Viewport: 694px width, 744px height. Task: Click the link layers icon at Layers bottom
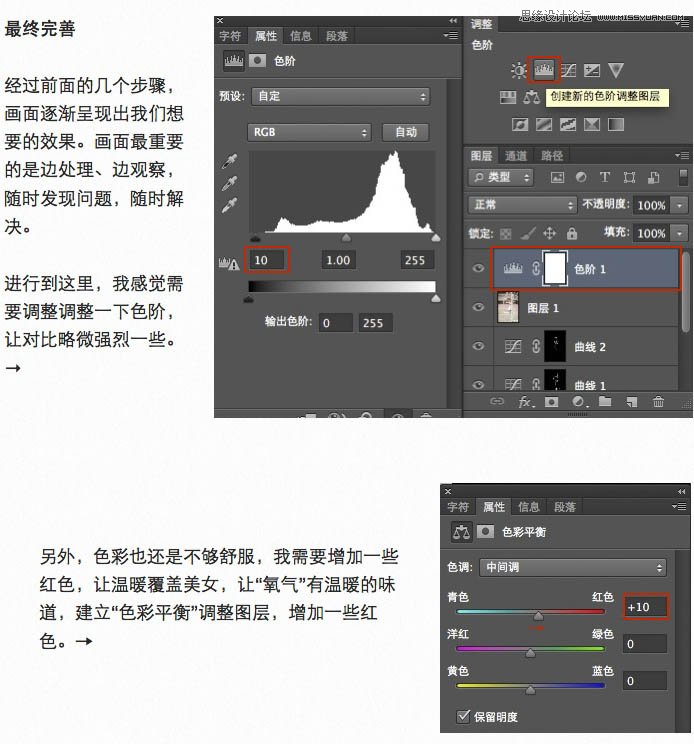(497, 401)
